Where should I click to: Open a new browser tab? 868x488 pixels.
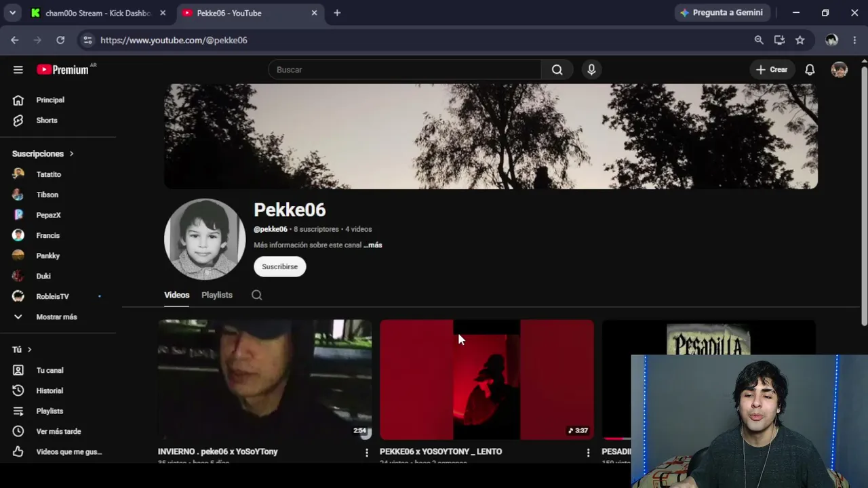tap(337, 13)
